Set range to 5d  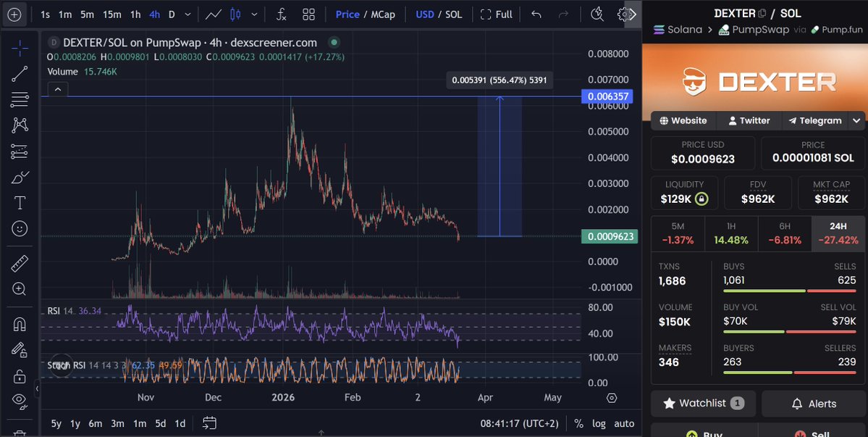pos(160,424)
